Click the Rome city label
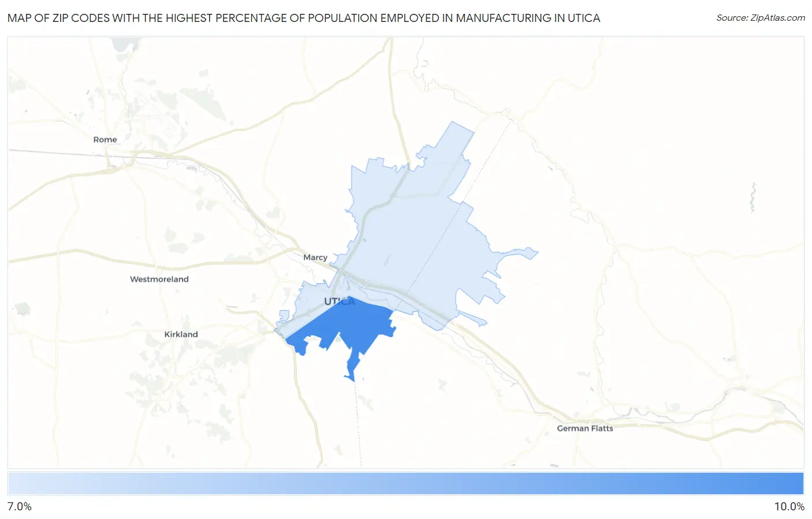This screenshot has height=519, width=812. (105, 140)
